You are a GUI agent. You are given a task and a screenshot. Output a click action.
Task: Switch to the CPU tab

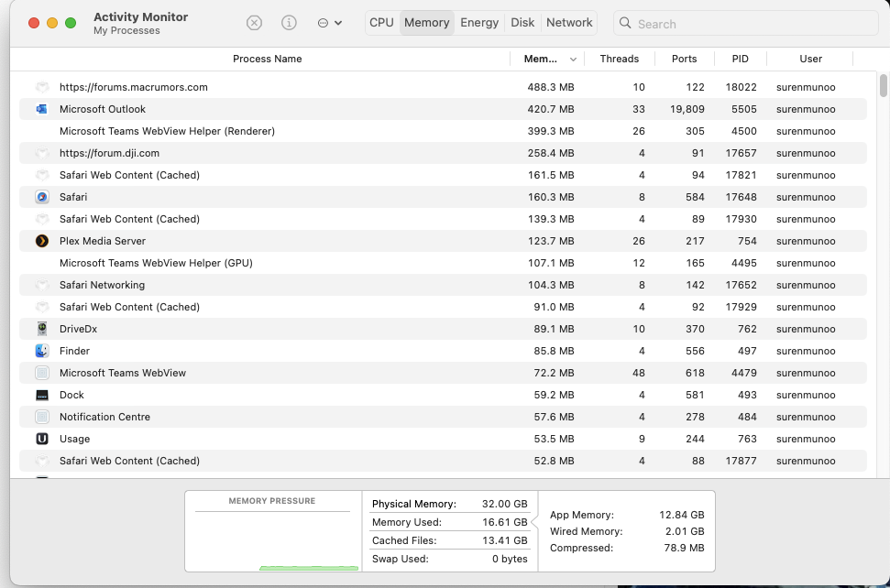381,23
